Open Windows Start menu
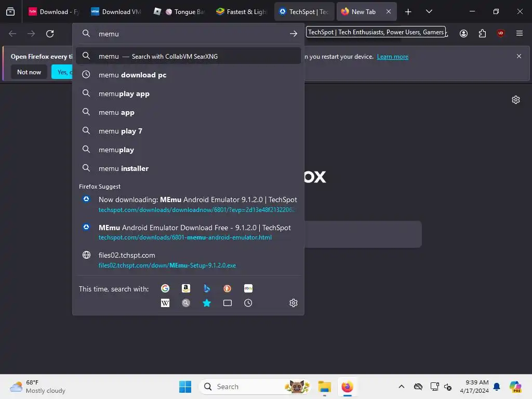 coord(185,387)
